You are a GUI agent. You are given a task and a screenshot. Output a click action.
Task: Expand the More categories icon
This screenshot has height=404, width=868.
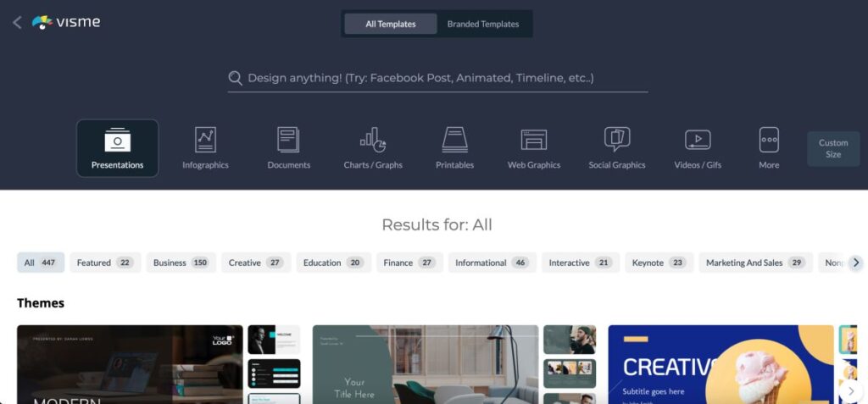pyautogui.click(x=769, y=140)
